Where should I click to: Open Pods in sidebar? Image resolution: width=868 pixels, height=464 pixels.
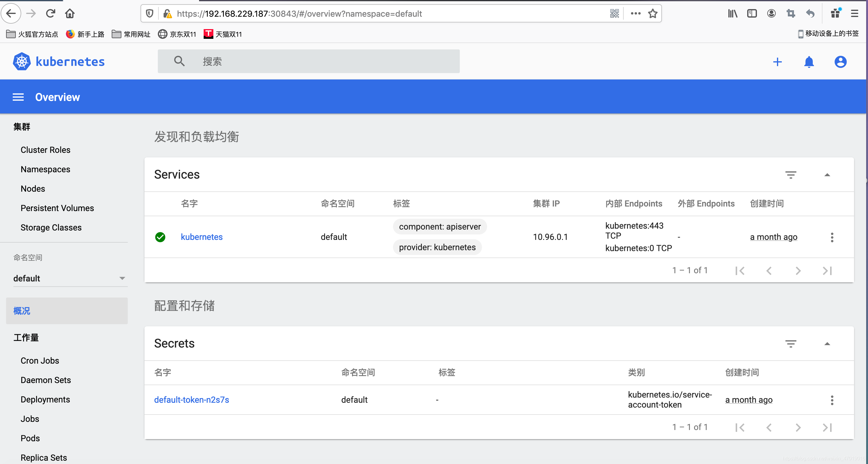coord(30,439)
